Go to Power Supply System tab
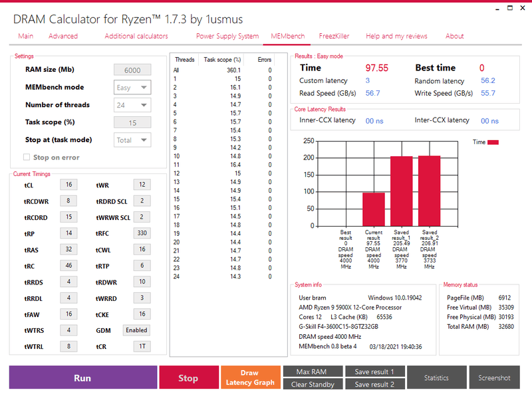Viewport: 532px width, 400px height. 227,36
